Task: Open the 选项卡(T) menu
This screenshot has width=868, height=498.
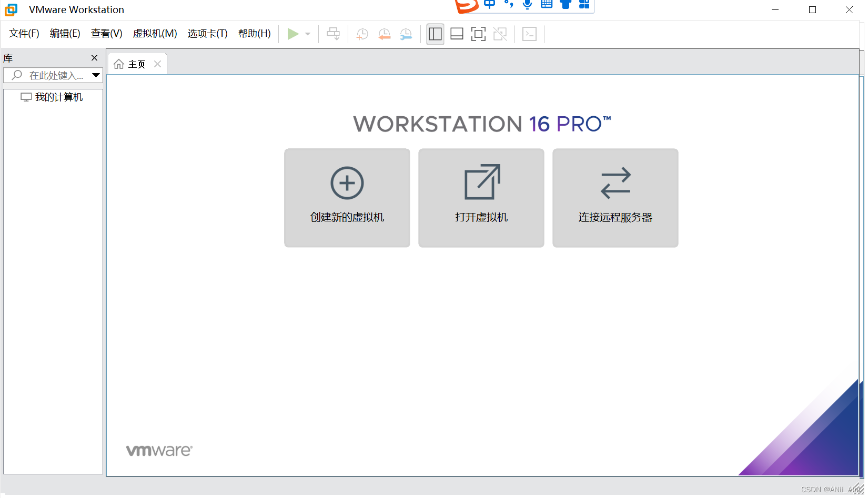Action: pos(208,34)
